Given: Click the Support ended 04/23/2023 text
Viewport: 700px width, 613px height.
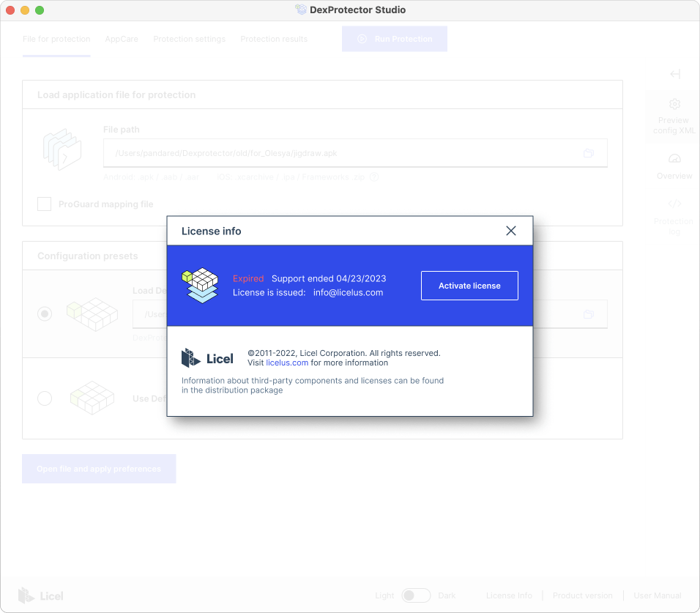Looking at the screenshot, I should click(x=329, y=278).
